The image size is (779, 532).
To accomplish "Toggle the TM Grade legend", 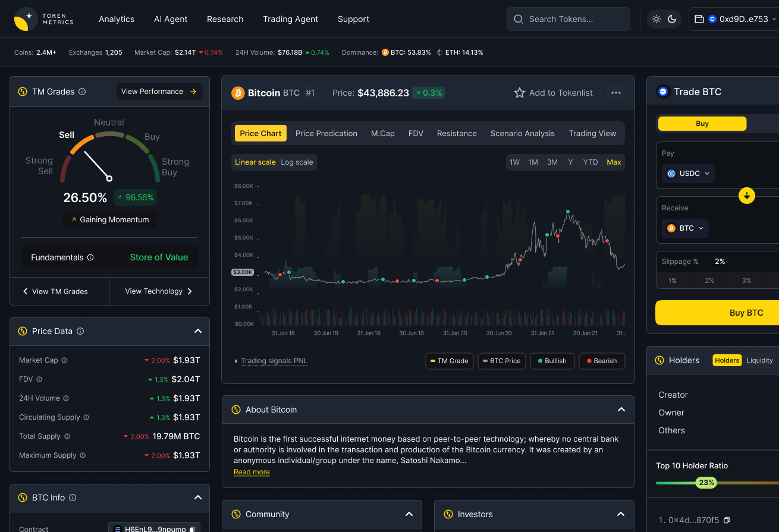I will 450,361.
